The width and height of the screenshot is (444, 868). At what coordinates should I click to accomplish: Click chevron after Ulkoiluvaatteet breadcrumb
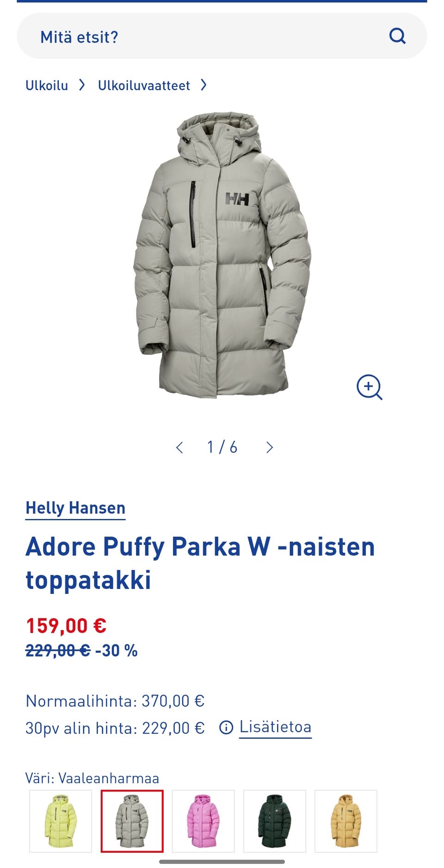tap(203, 85)
